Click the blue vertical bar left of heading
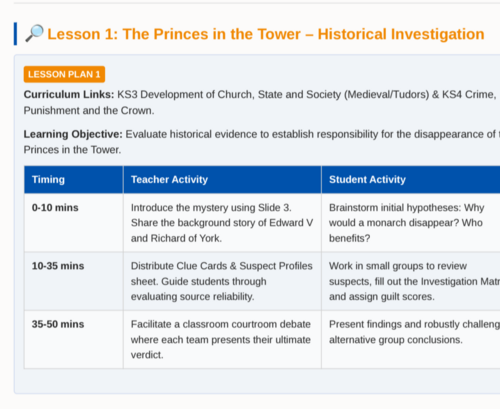 (15, 34)
